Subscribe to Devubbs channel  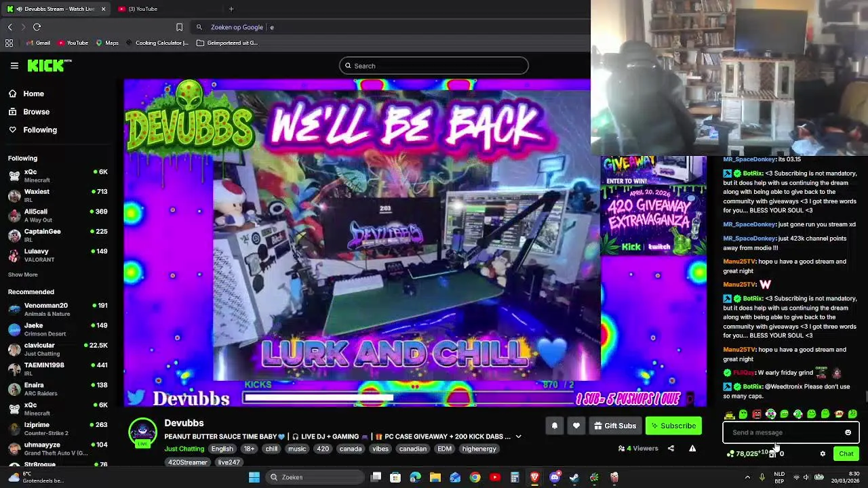coord(673,426)
